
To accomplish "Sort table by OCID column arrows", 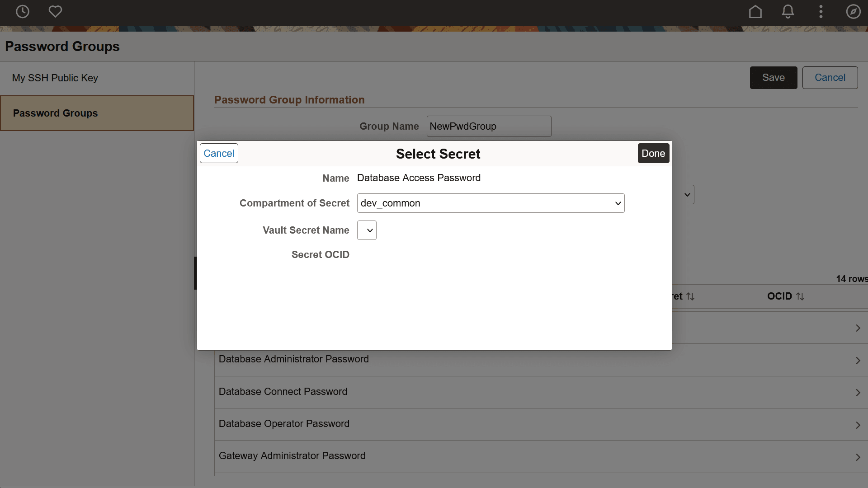I will pos(800,296).
